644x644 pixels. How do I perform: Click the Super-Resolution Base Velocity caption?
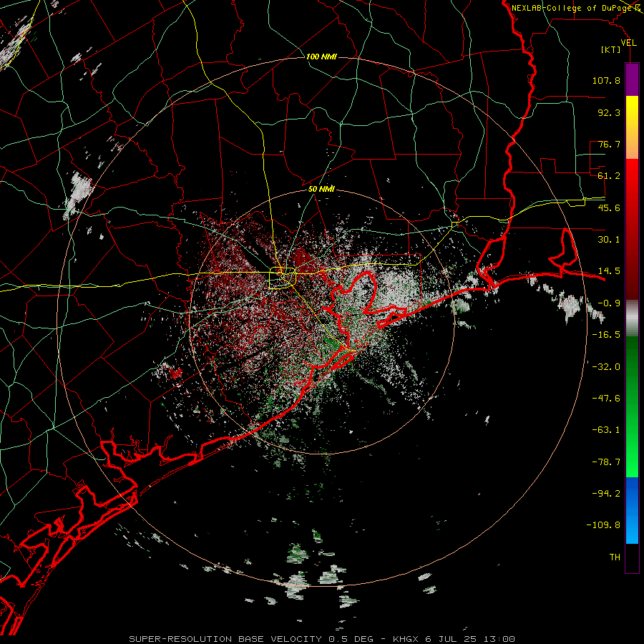point(321,639)
